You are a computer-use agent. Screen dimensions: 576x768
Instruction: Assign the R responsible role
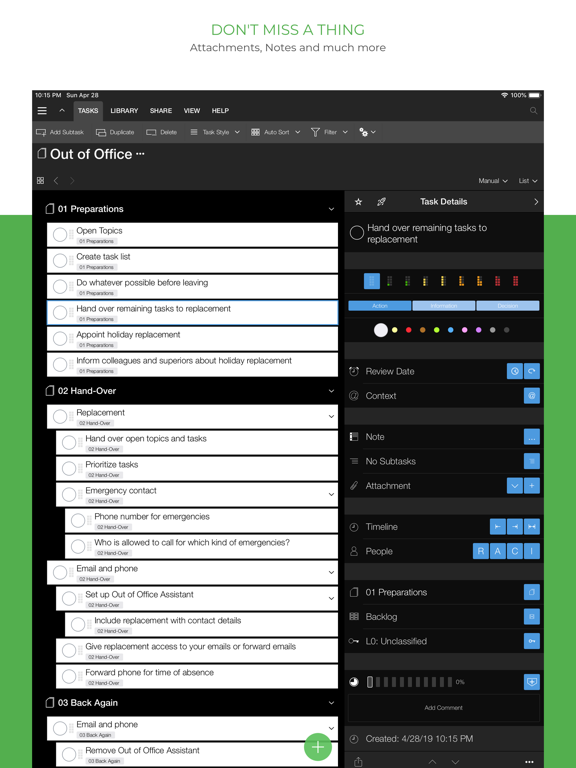pos(480,552)
